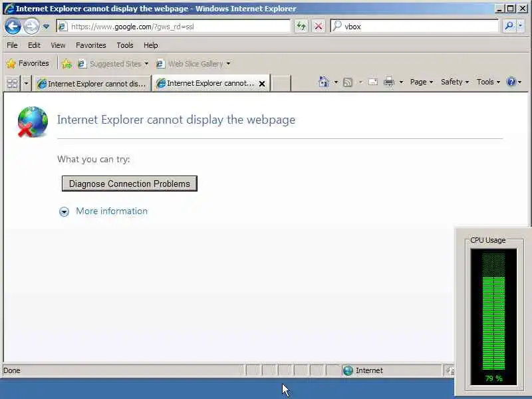The height and width of the screenshot is (399, 532).
Task: Open the Favorites menu
Action: 91,45
